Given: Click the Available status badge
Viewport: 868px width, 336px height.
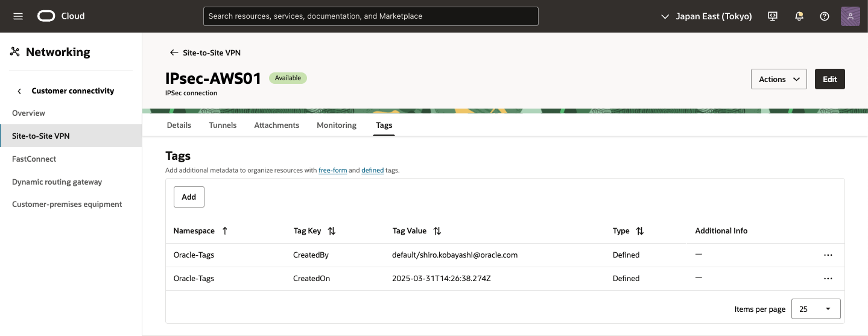Looking at the screenshot, I should click(288, 78).
